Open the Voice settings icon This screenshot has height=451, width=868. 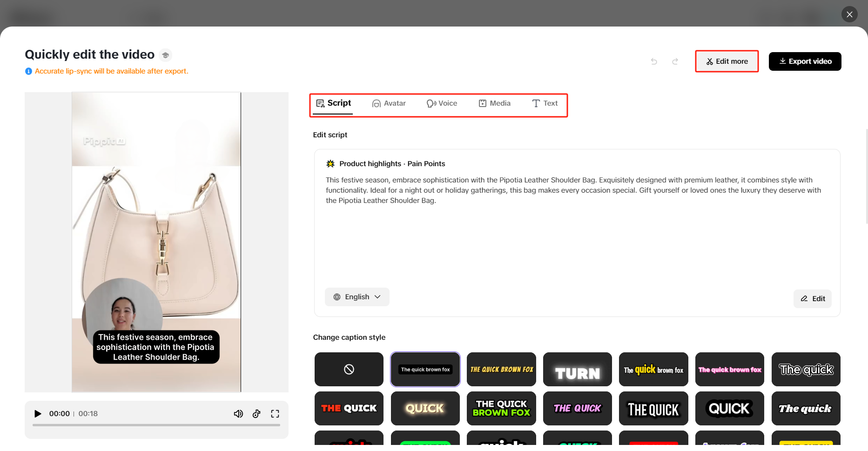(x=431, y=103)
